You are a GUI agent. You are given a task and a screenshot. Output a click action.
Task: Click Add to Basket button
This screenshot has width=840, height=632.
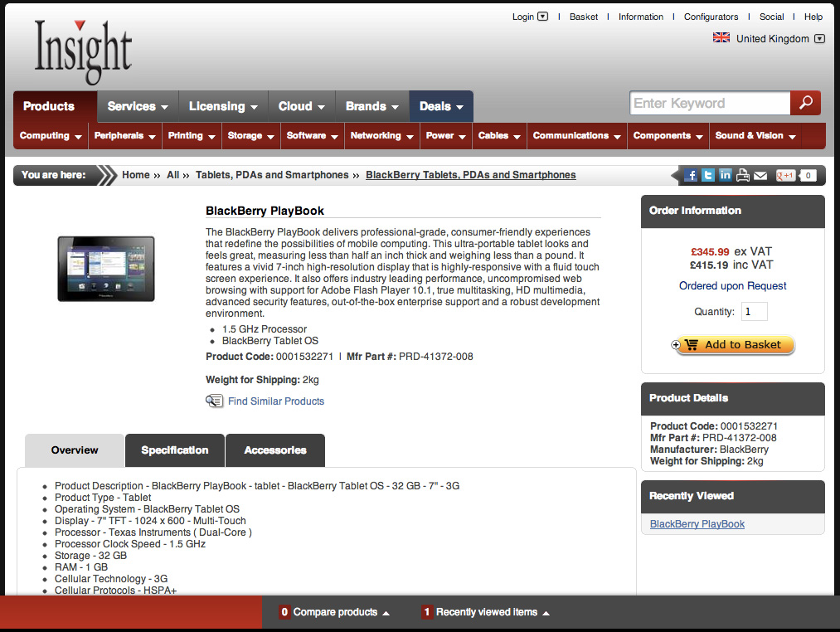733,345
